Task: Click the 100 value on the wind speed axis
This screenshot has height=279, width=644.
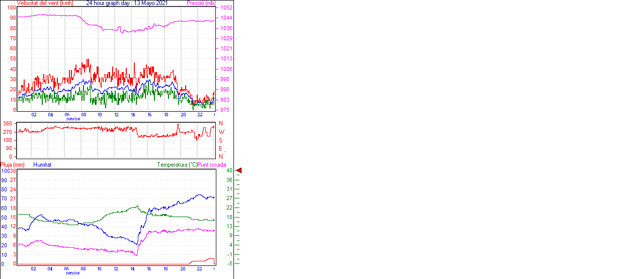Action: tap(11, 8)
